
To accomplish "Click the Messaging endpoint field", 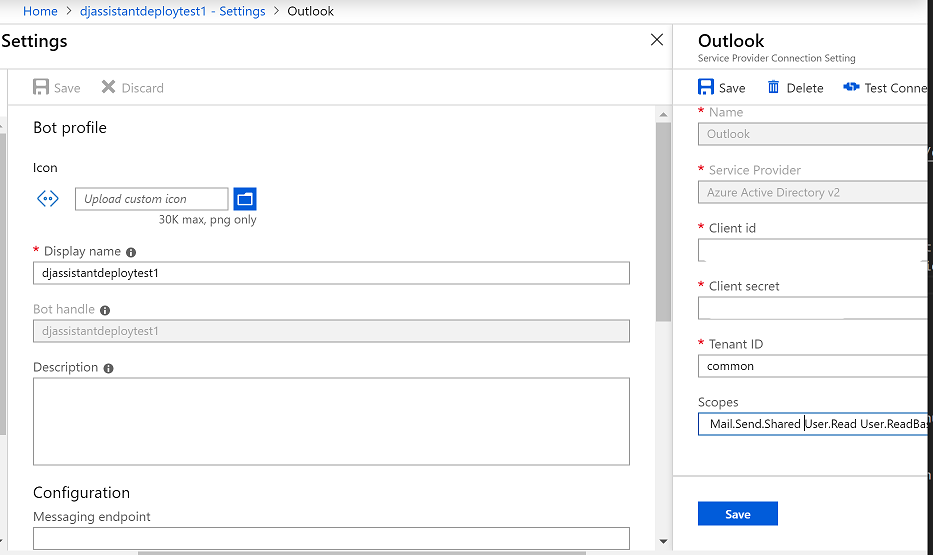I will pos(331,538).
